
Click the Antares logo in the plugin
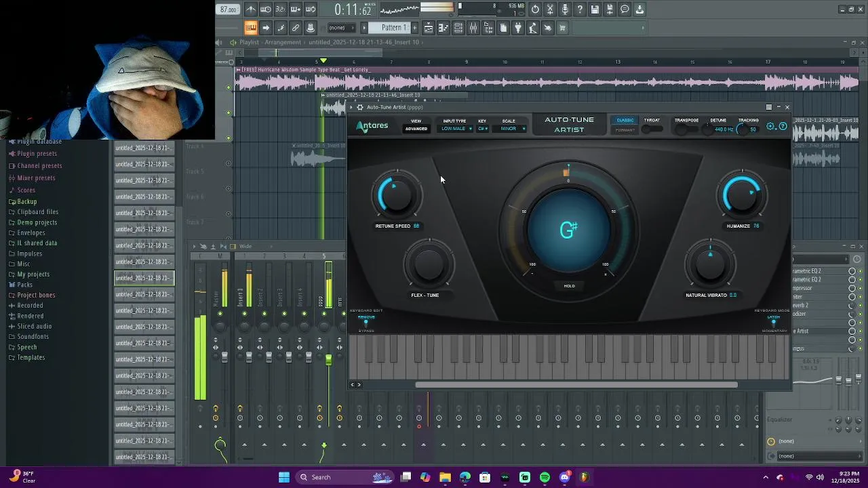(372, 126)
